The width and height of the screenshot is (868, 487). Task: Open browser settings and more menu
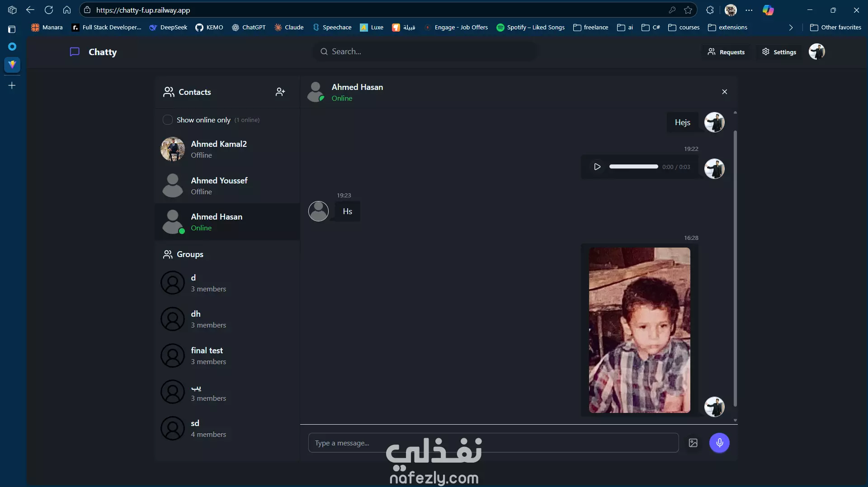[749, 10]
